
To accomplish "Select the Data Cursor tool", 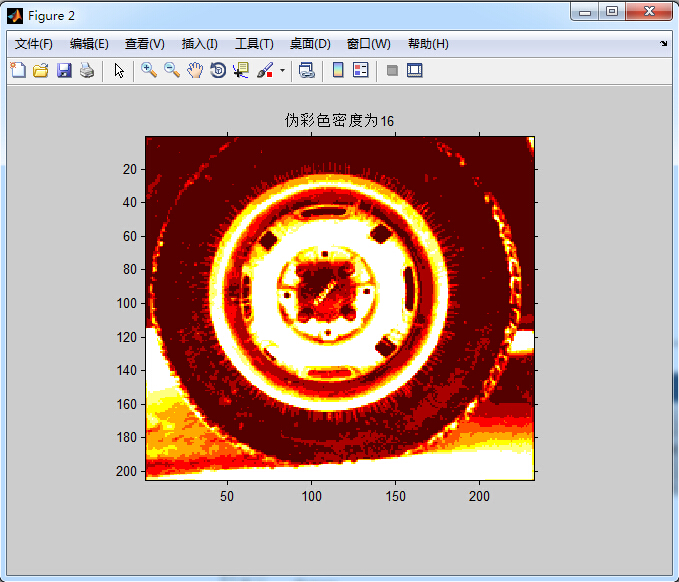I will (x=241, y=70).
